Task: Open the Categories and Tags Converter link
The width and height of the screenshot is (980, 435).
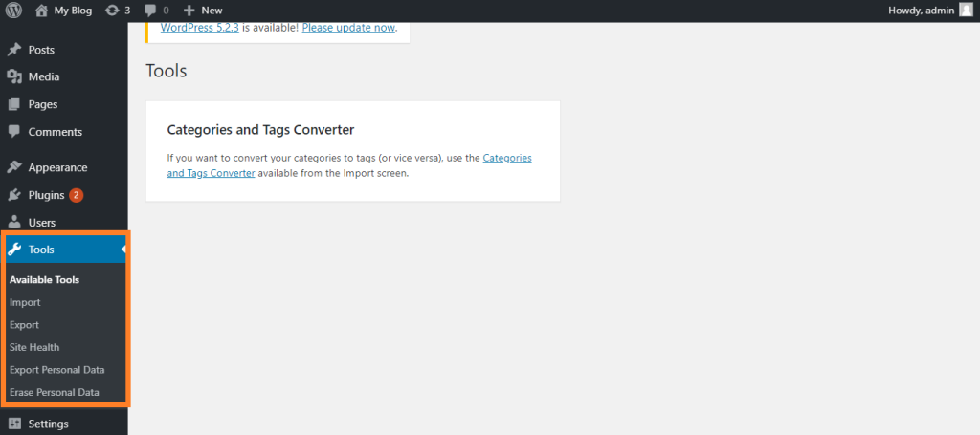Action: click(507, 158)
